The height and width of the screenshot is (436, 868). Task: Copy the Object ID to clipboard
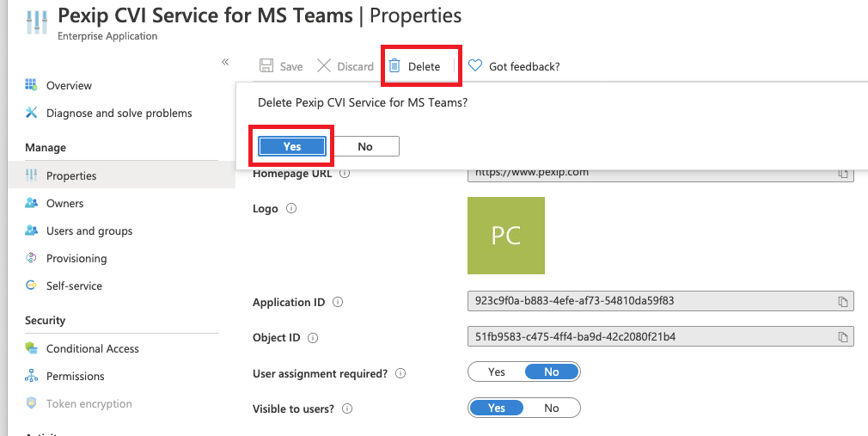(x=843, y=337)
